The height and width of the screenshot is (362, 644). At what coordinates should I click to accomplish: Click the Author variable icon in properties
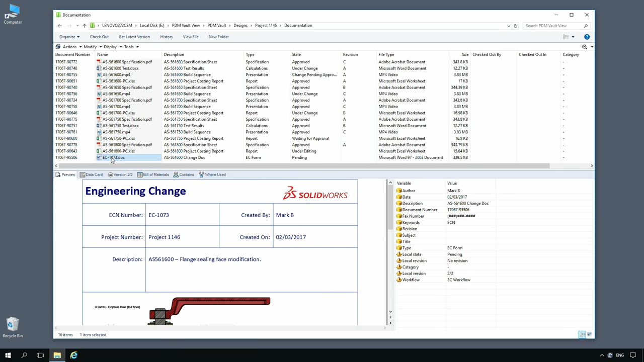point(399,191)
